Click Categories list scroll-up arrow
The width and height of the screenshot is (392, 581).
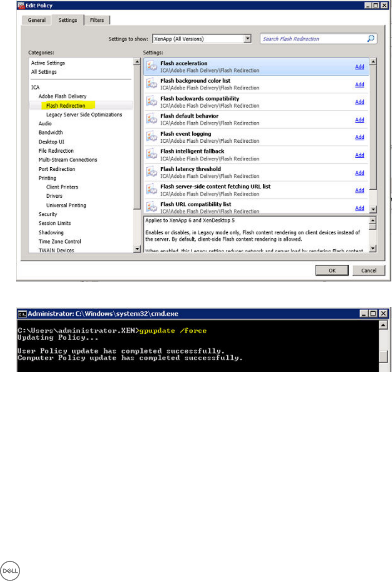[137, 61]
